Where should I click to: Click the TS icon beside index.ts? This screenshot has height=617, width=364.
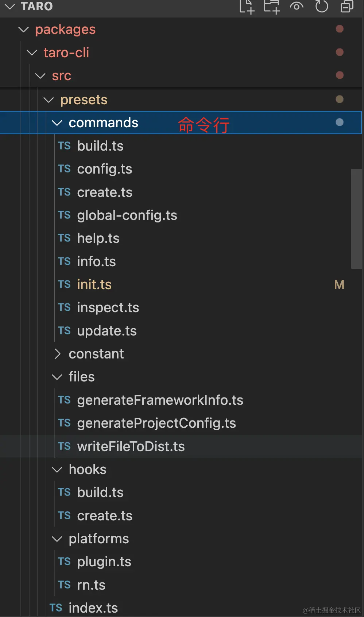pos(56,608)
